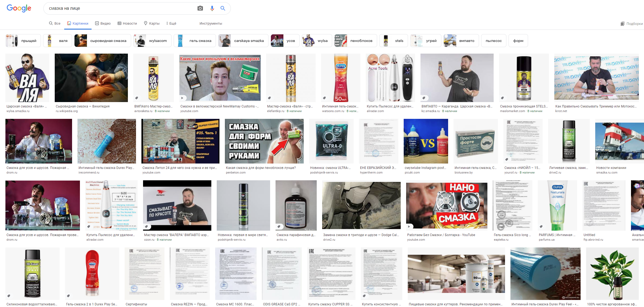Screen dimensions: 644x307
Task: Open the ULTRA-0 grease packet image
Action: point(331,141)
